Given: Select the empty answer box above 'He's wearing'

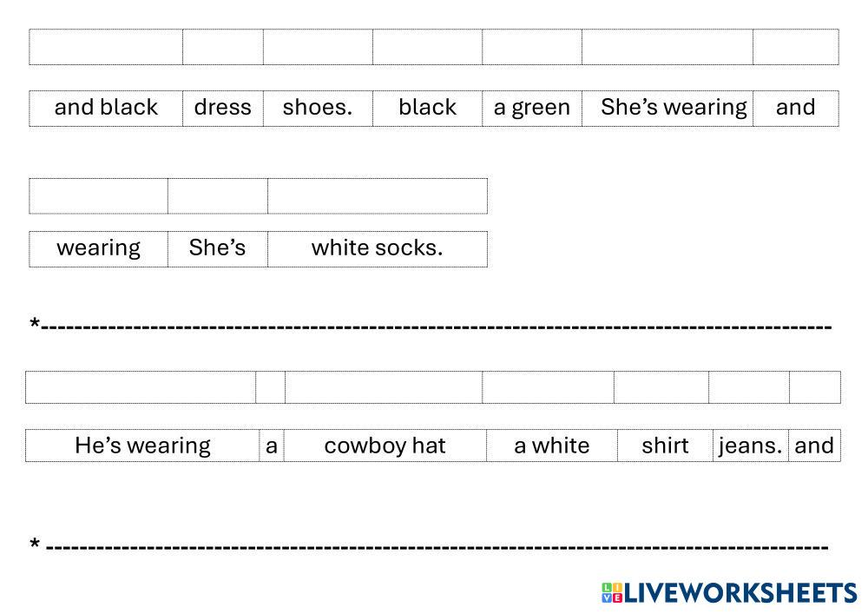Looking at the screenshot, I should (x=141, y=387).
